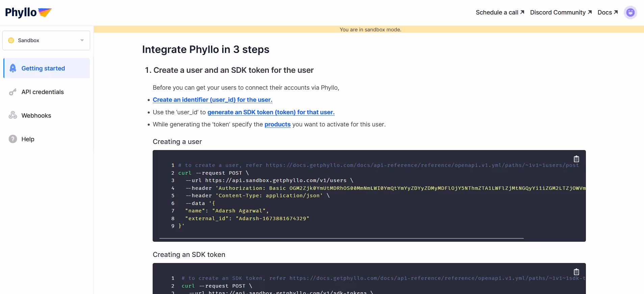Click the '--data' line in user snippet
This screenshot has width=644, height=294.
point(200,203)
